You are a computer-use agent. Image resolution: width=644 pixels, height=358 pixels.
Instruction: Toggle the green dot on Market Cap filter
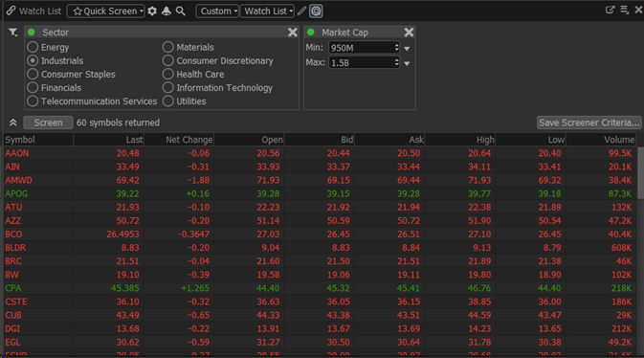coord(311,32)
